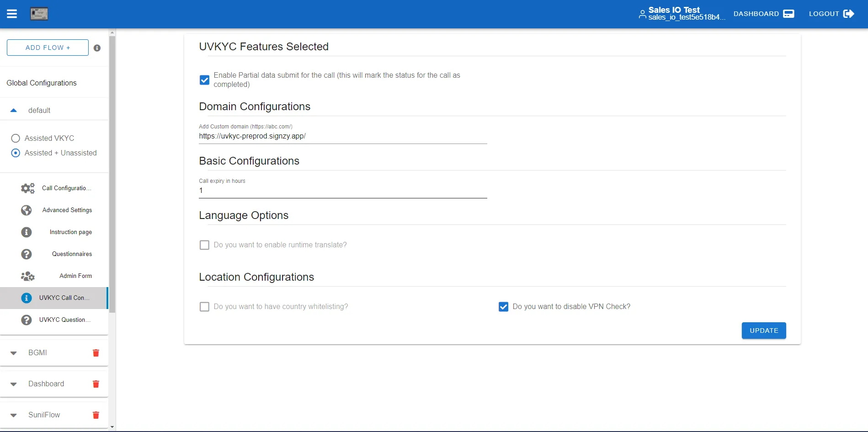Click the Add Flow + button

click(48, 48)
